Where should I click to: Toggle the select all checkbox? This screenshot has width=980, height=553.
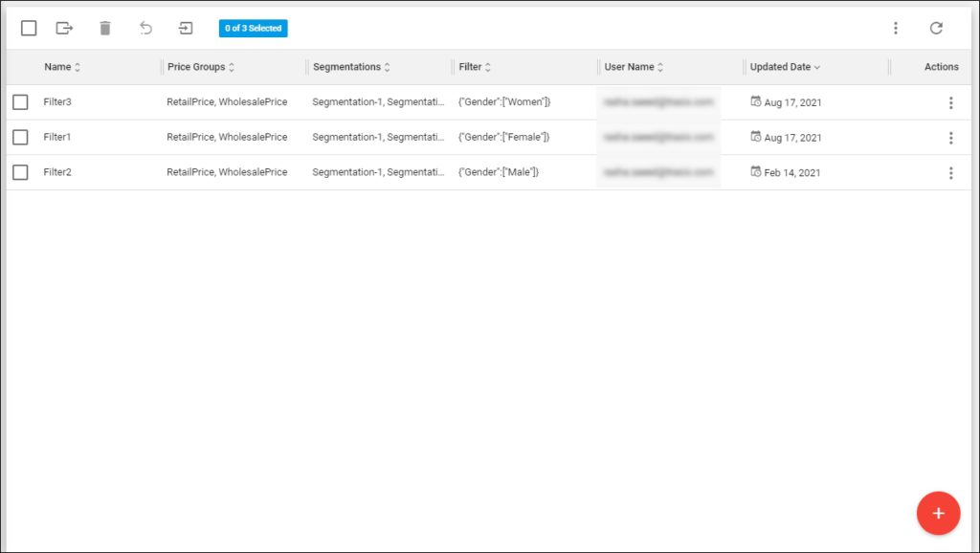[29, 28]
